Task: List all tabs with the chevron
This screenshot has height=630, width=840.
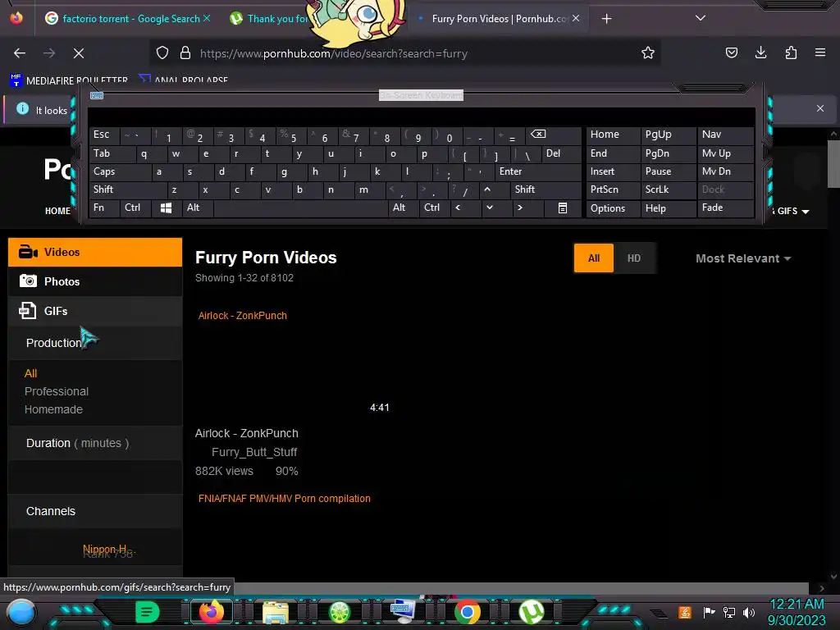Action: point(701,18)
